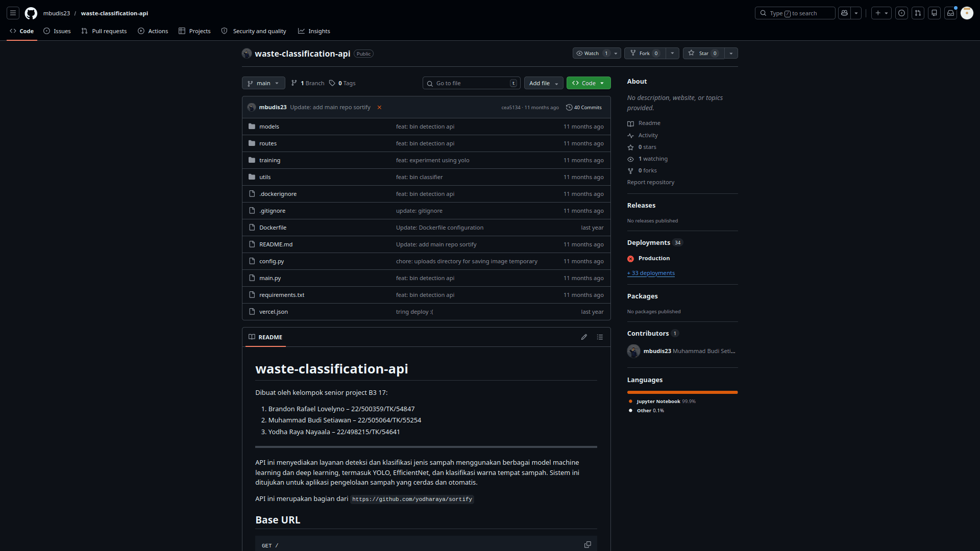
Task: Open the + 33 deployments link
Action: 651,273
